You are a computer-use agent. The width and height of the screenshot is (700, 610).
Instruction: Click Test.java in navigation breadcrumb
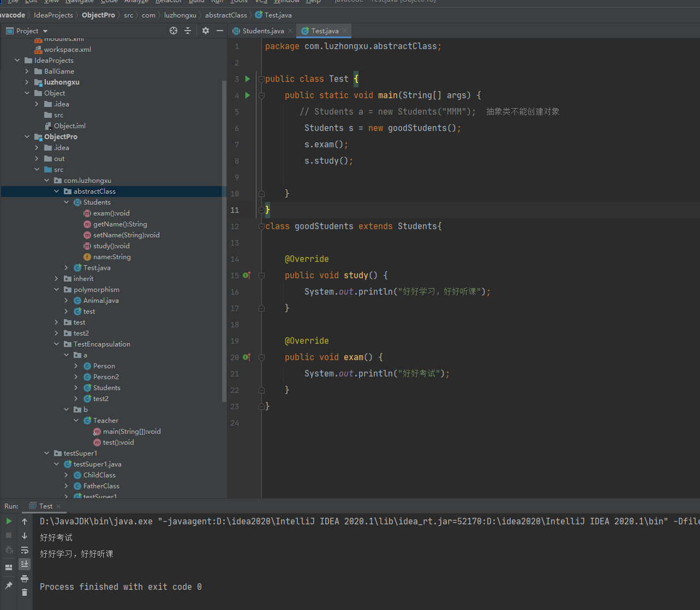tap(273, 15)
